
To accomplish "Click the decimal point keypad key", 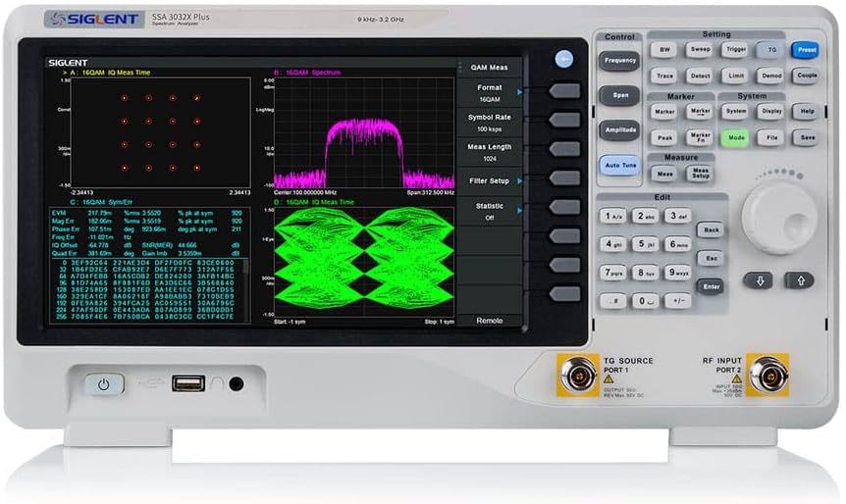I will (x=613, y=301).
